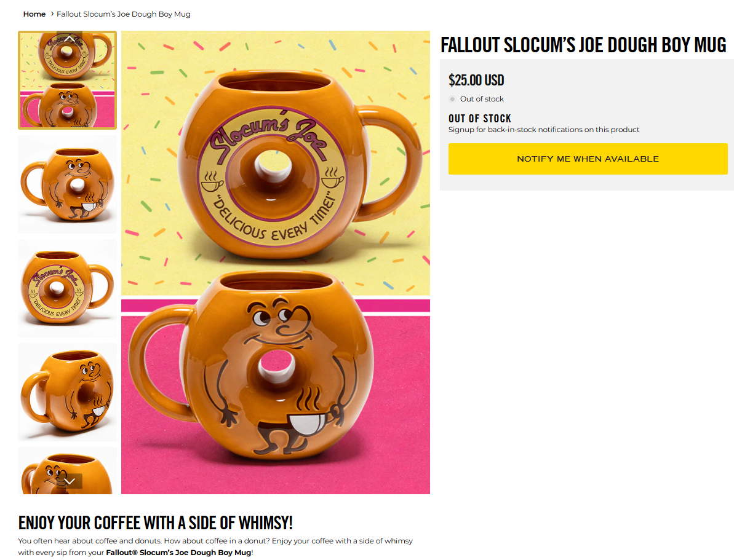Click the Enjoy Your Coffee description heading
This screenshot has width=734, height=560.
coord(156,523)
